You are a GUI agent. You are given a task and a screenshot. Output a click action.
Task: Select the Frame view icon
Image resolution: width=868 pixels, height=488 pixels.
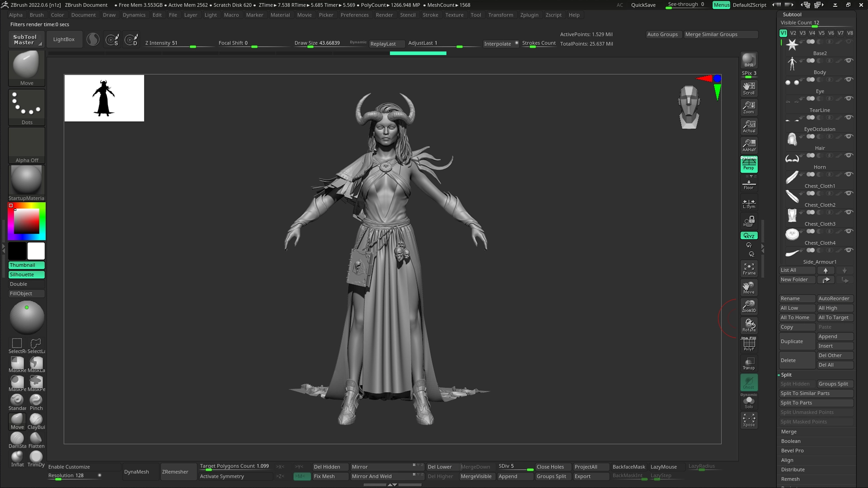coord(749,269)
